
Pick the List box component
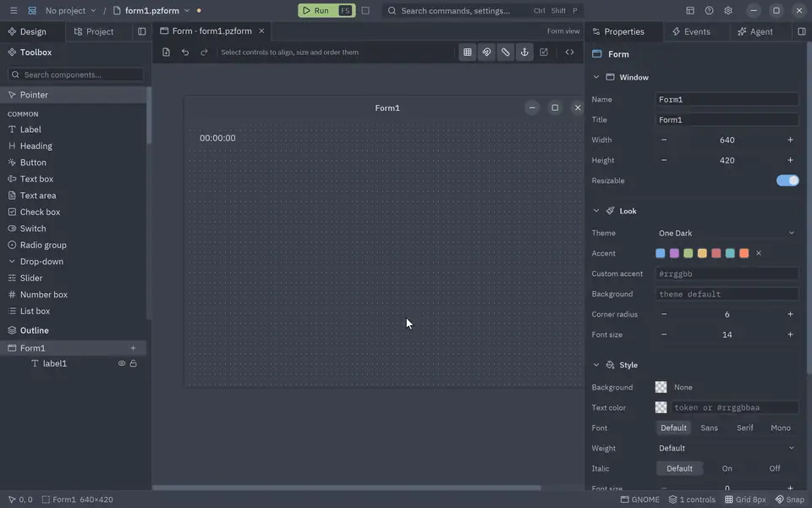click(x=74, y=311)
